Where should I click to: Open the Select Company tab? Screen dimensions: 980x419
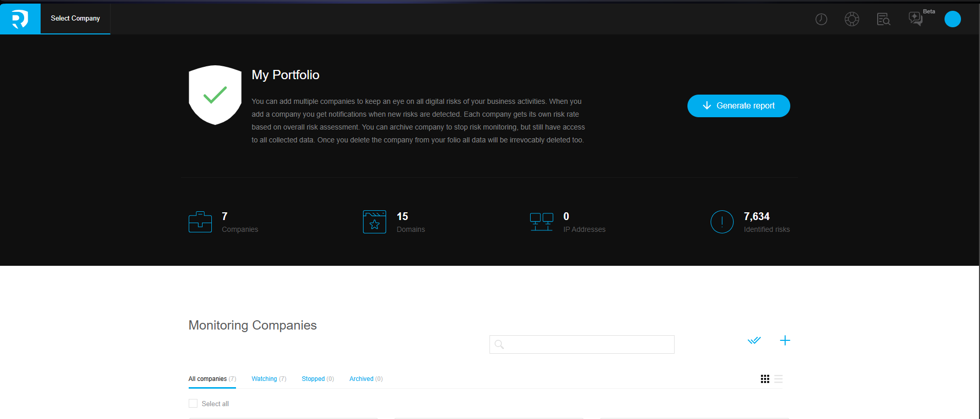pyautogui.click(x=76, y=19)
